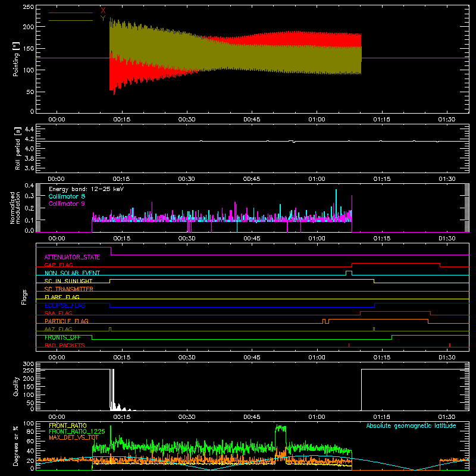The width and height of the screenshot is (476, 476).
Task: Click the PARTICLE_FLAG label
Action: point(67,321)
